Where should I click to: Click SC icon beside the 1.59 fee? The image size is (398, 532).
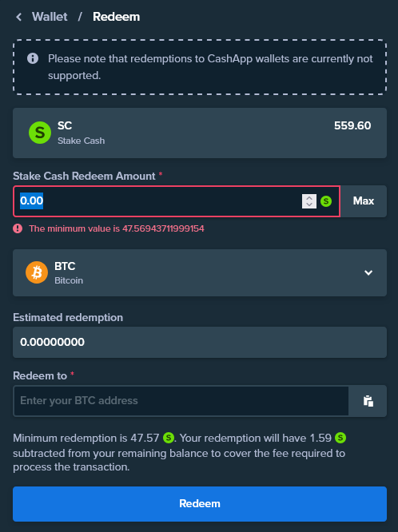point(340,438)
